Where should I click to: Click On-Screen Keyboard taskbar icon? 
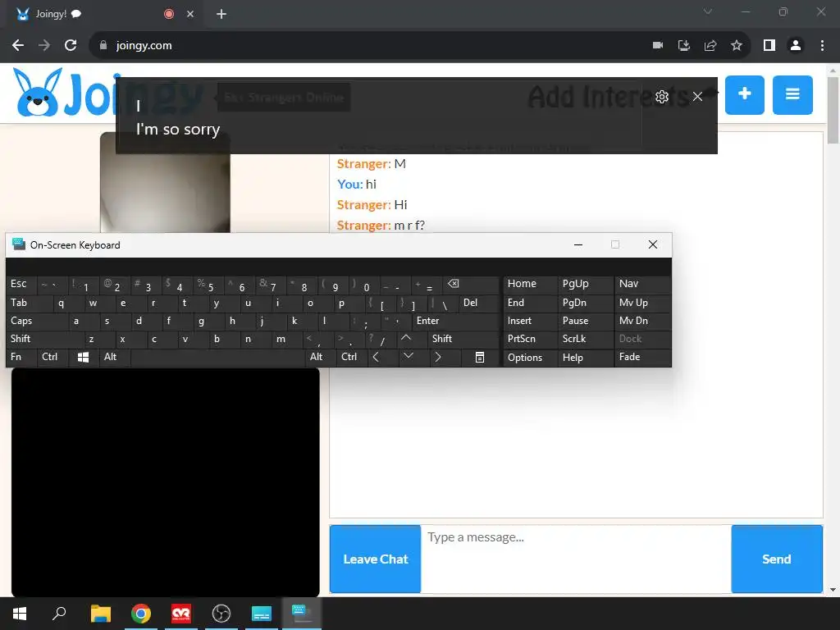[x=302, y=614]
